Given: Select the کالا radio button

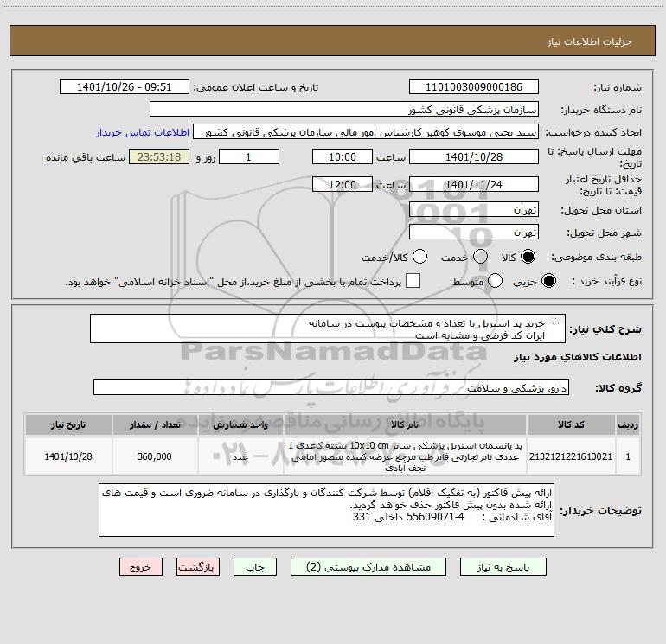Looking at the screenshot, I should click(x=528, y=257).
